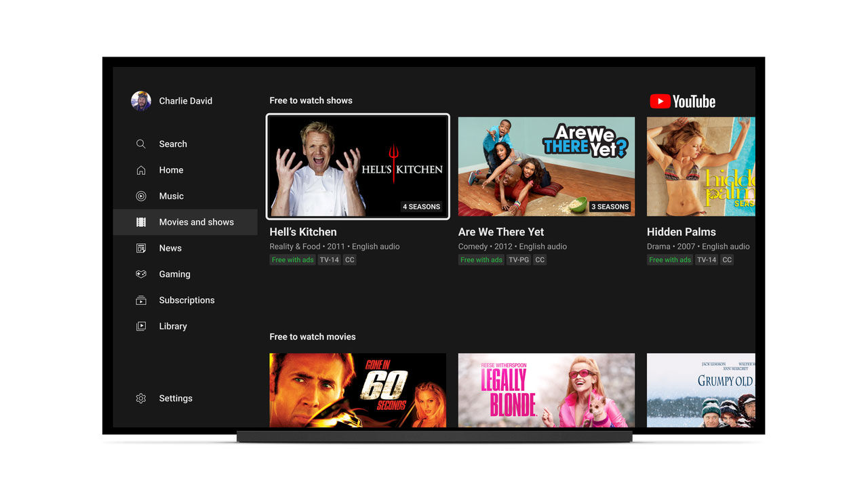Open the Settings gear
The width and height of the screenshot is (868, 498).
140,398
